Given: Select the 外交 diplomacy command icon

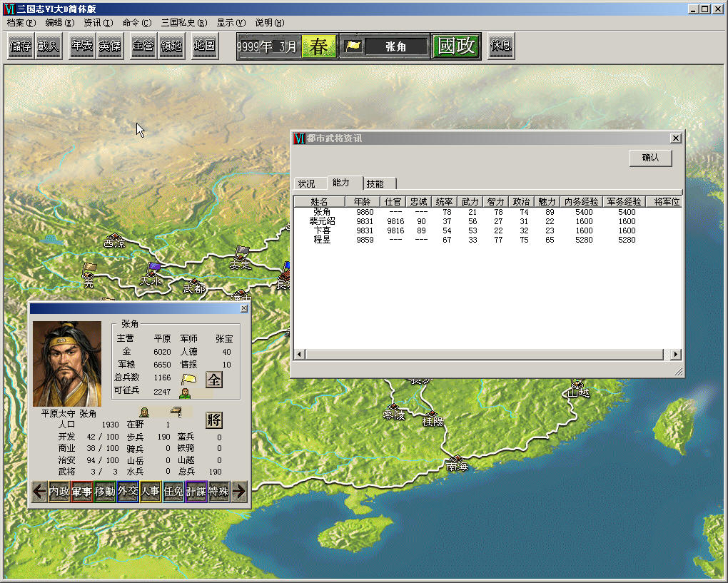Looking at the screenshot, I should 128,492.
